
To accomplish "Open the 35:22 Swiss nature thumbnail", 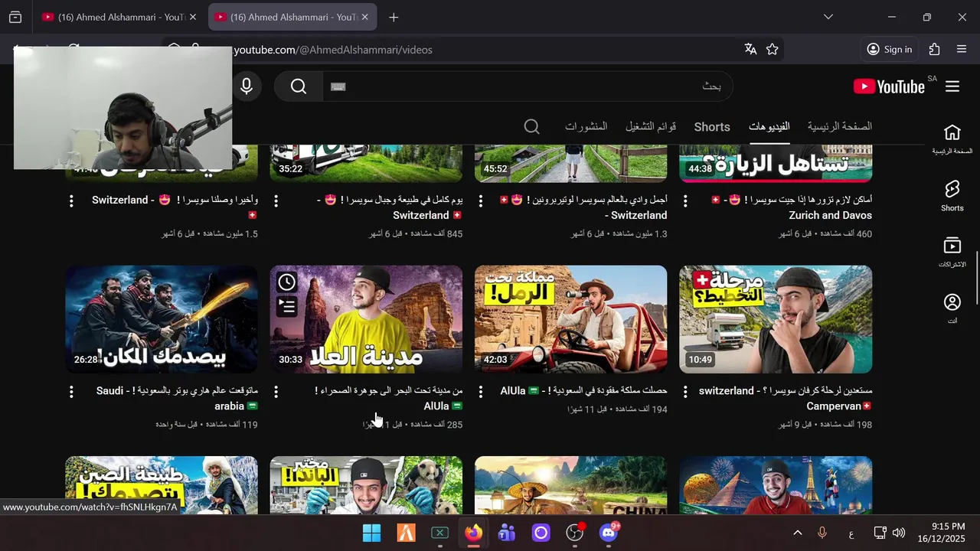I will click(366, 164).
